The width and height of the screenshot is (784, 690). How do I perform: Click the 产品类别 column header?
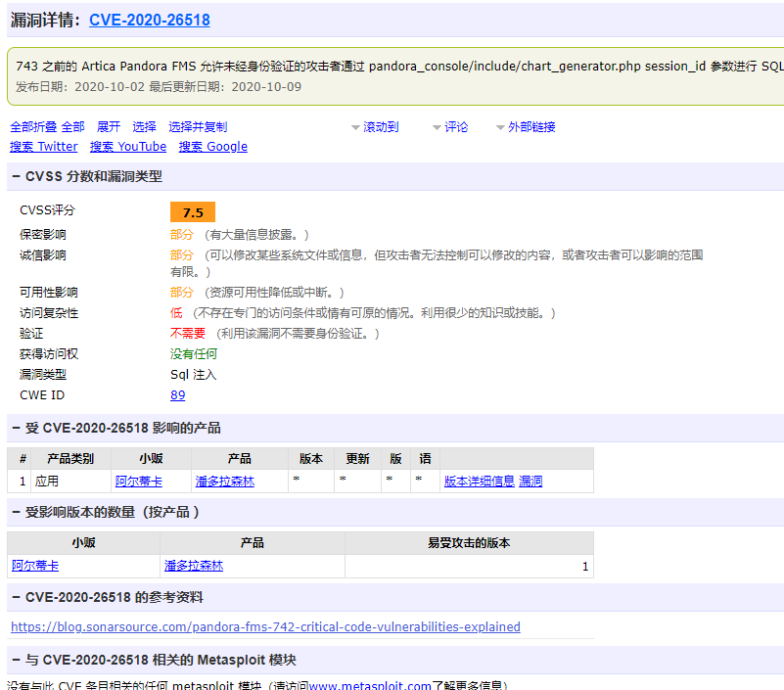pos(70,458)
